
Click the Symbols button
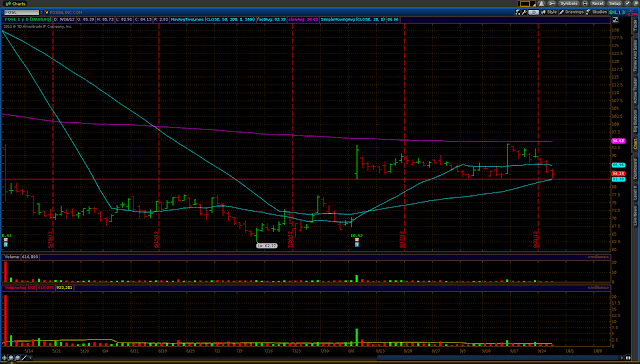pyautogui.click(x=569, y=3)
